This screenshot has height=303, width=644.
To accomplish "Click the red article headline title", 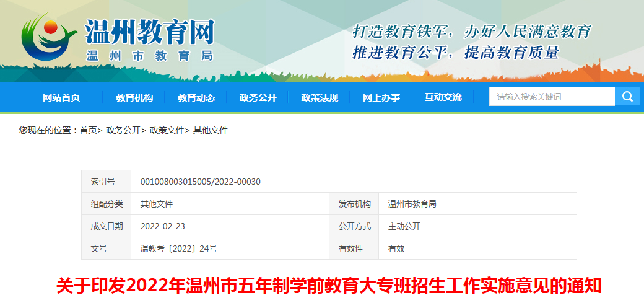I will tap(329, 286).
